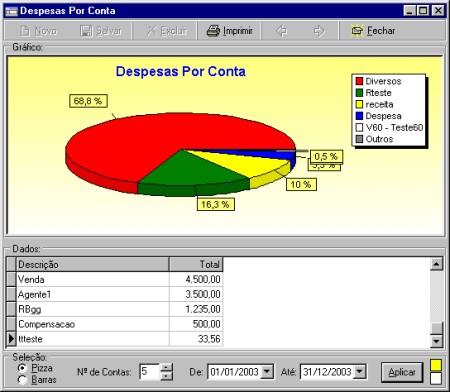
Task: Click the V60 - Teste60 legend entry
Action: pos(389,128)
